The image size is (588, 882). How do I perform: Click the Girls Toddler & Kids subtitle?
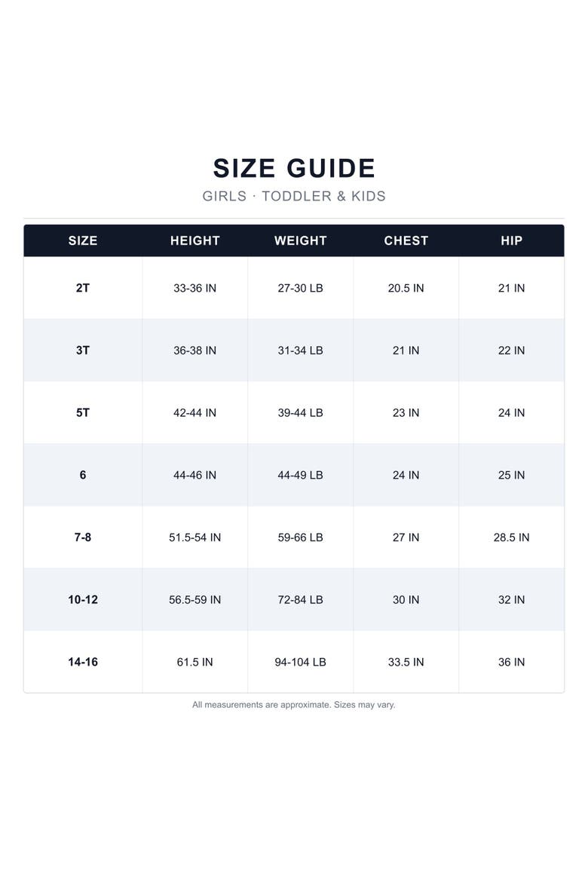[294, 196]
